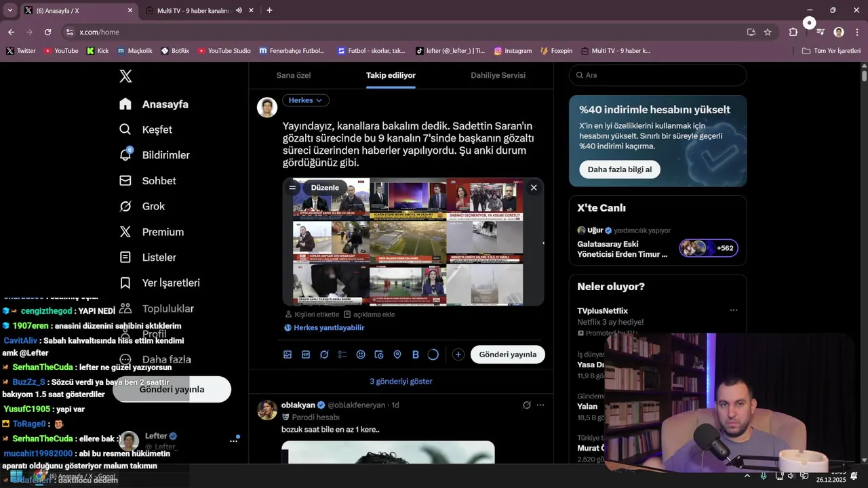Image resolution: width=868 pixels, height=488 pixels.
Task: Open image reorder handle icon
Action: tap(292, 188)
